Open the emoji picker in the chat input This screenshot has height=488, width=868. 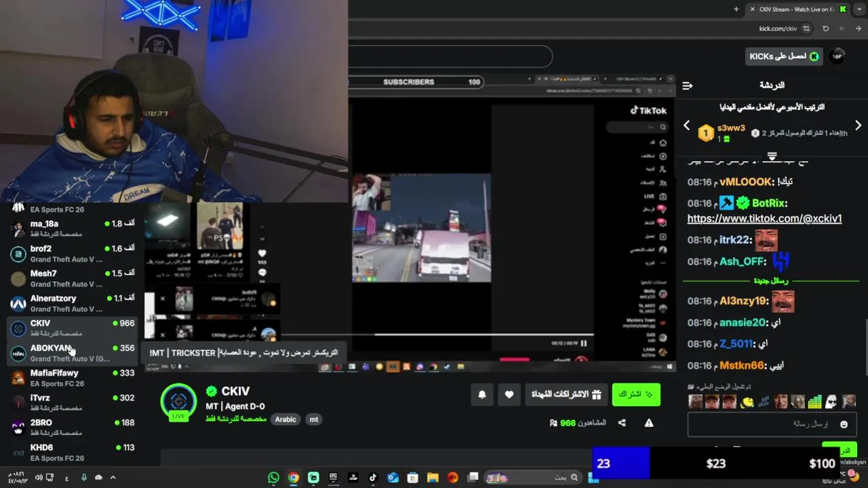pyautogui.click(x=844, y=424)
